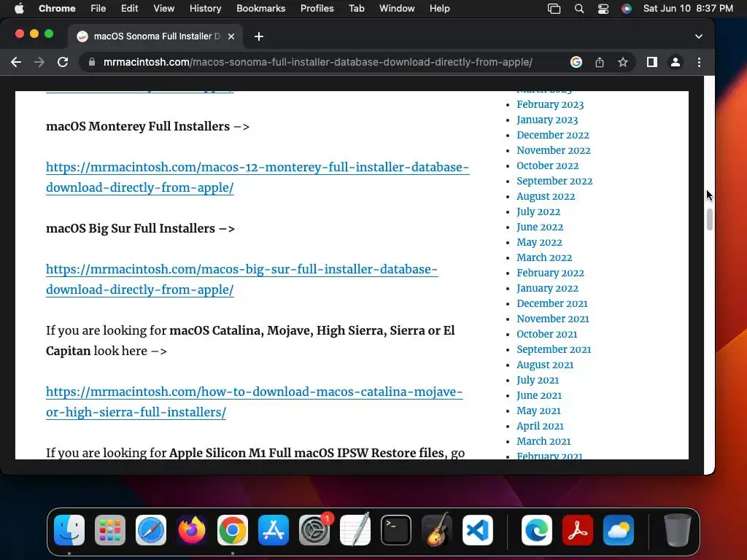This screenshot has width=747, height=560.
Task: Open the History menu
Action: coord(205,9)
